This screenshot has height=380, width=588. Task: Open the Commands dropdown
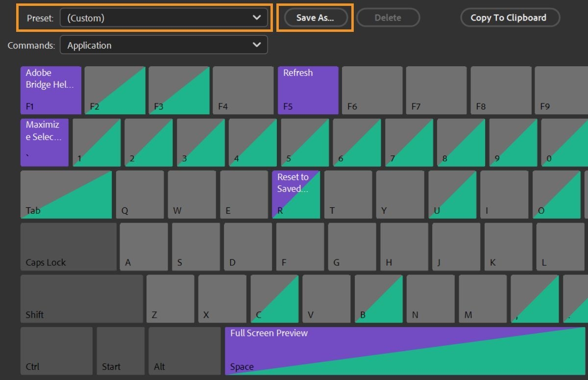coord(164,45)
